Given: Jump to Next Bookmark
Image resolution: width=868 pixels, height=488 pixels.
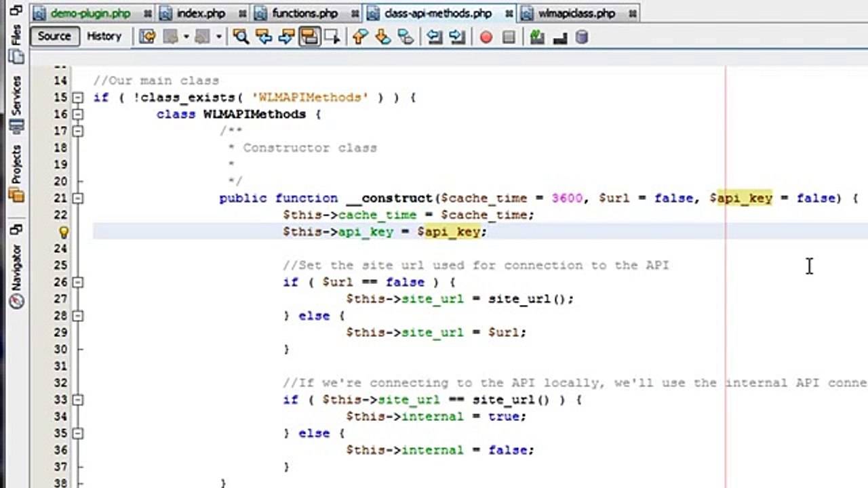Looking at the screenshot, I should pos(382,37).
